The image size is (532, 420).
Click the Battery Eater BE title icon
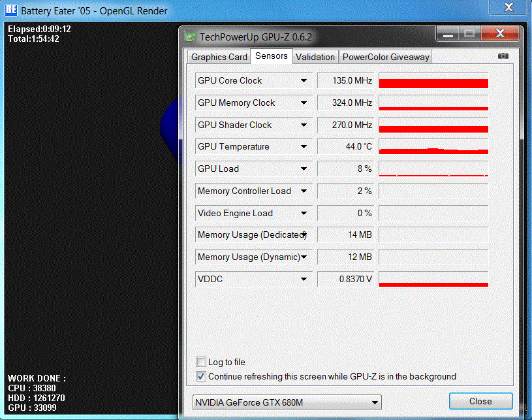pos(11,10)
